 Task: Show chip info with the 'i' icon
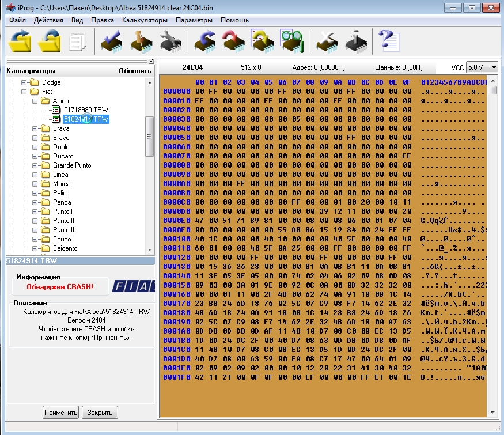coord(356,41)
